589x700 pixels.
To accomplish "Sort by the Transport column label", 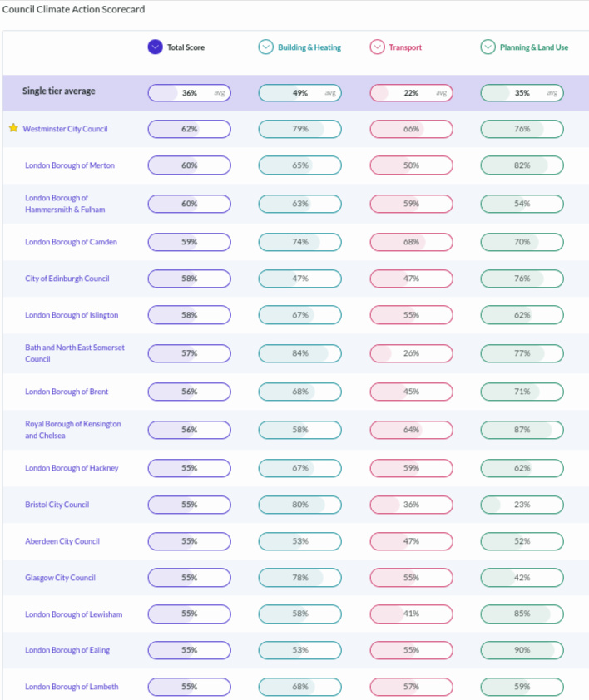I will coord(405,47).
